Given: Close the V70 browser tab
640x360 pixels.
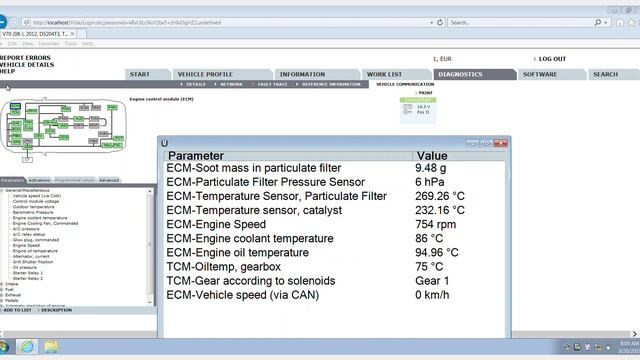Looking at the screenshot, I should point(72,34).
